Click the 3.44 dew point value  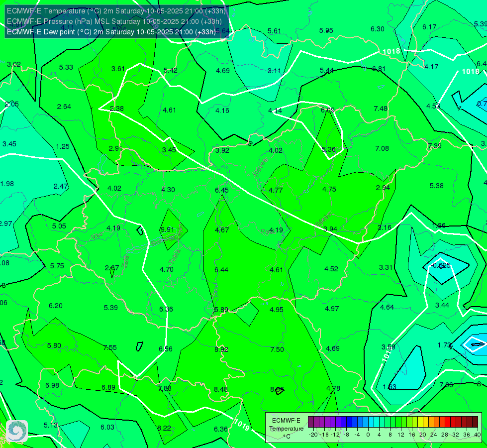tap(442, 305)
